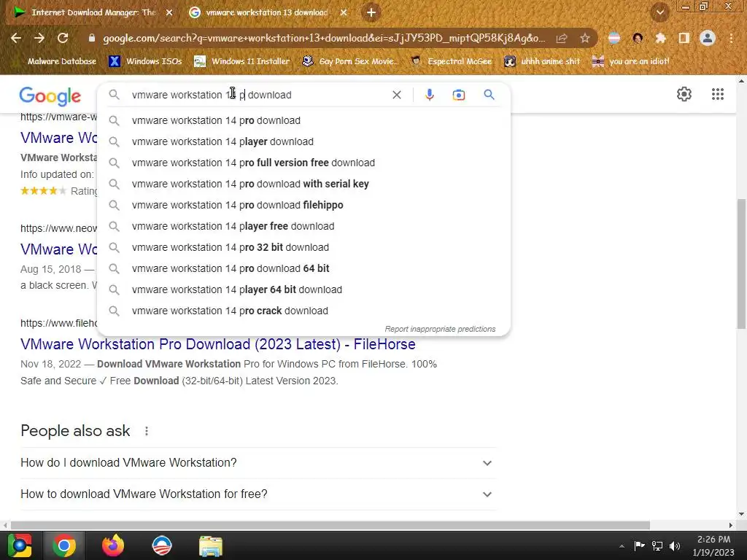Pick suggestion 'player free download'

tap(303, 226)
